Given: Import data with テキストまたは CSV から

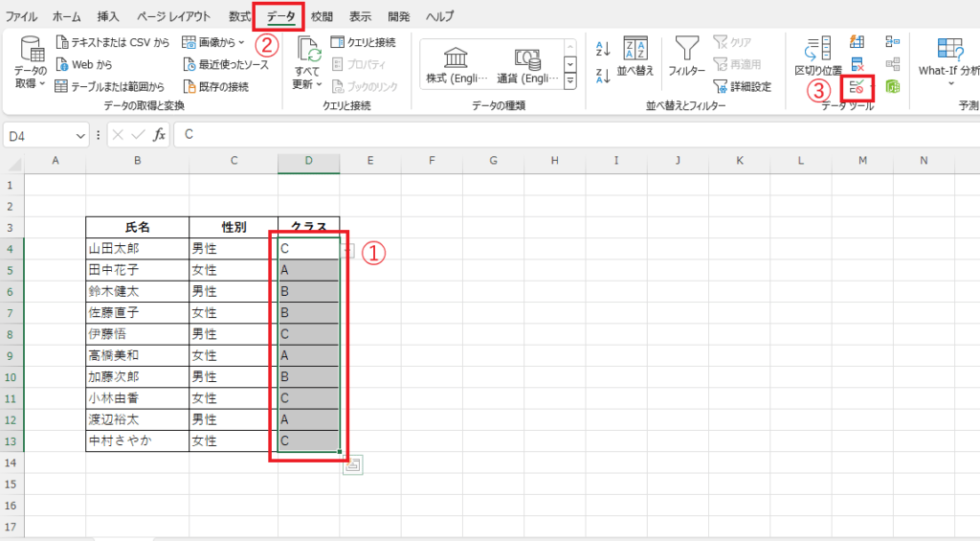Looking at the screenshot, I should pos(113,42).
